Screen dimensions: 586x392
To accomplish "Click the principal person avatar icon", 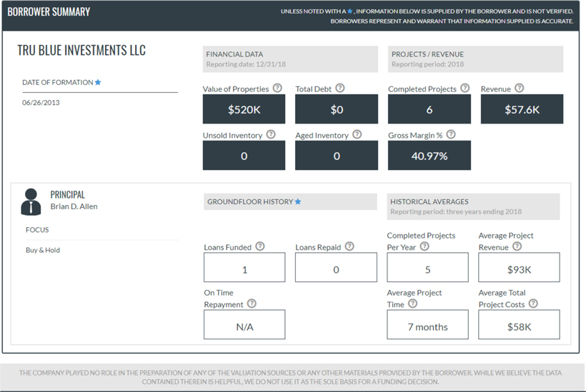I will tap(31, 202).
